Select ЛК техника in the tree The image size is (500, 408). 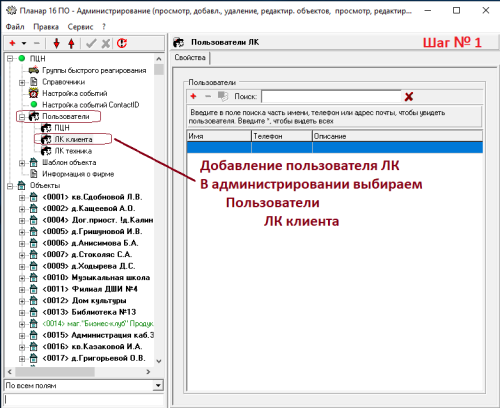coord(73,151)
